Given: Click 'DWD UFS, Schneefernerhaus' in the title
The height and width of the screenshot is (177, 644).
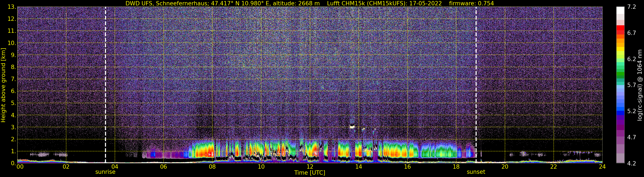Looking at the screenshot, I should click(167, 3).
